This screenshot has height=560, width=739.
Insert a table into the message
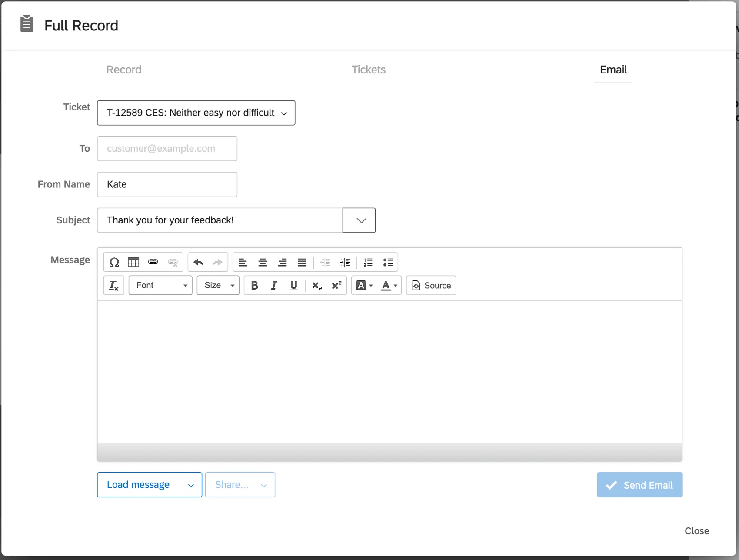[x=133, y=262]
